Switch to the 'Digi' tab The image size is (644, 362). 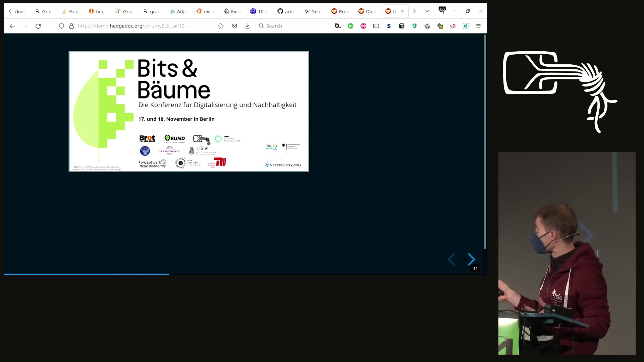point(367,11)
